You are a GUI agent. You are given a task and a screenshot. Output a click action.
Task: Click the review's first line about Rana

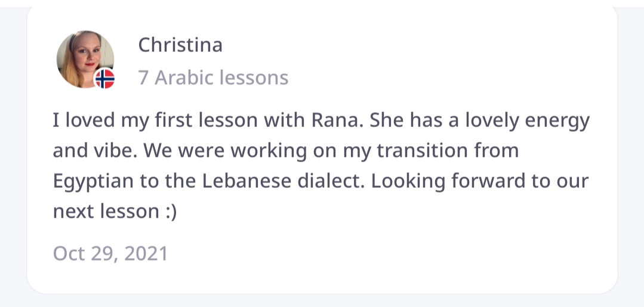coord(321,121)
